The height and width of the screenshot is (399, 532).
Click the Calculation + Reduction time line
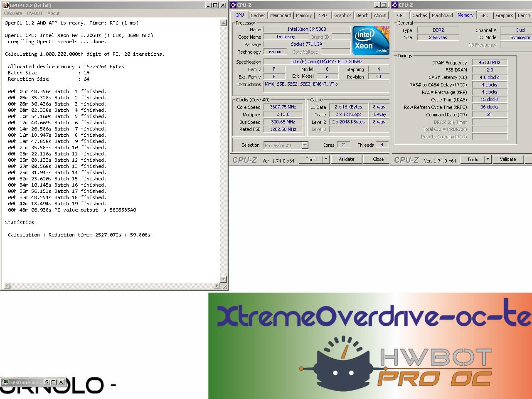pyautogui.click(x=79, y=235)
